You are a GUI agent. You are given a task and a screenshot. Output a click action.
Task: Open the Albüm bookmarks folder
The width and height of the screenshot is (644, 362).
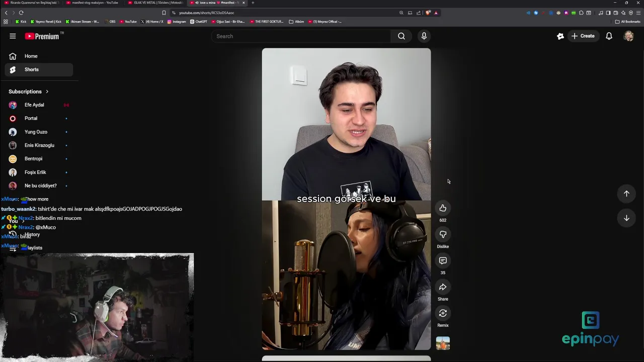click(297, 22)
